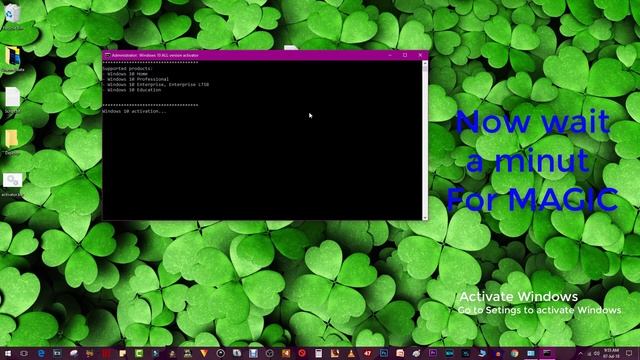Viewport: 640px width, 360px height.
Task: Open Task View from the taskbar
Action: tap(24, 353)
